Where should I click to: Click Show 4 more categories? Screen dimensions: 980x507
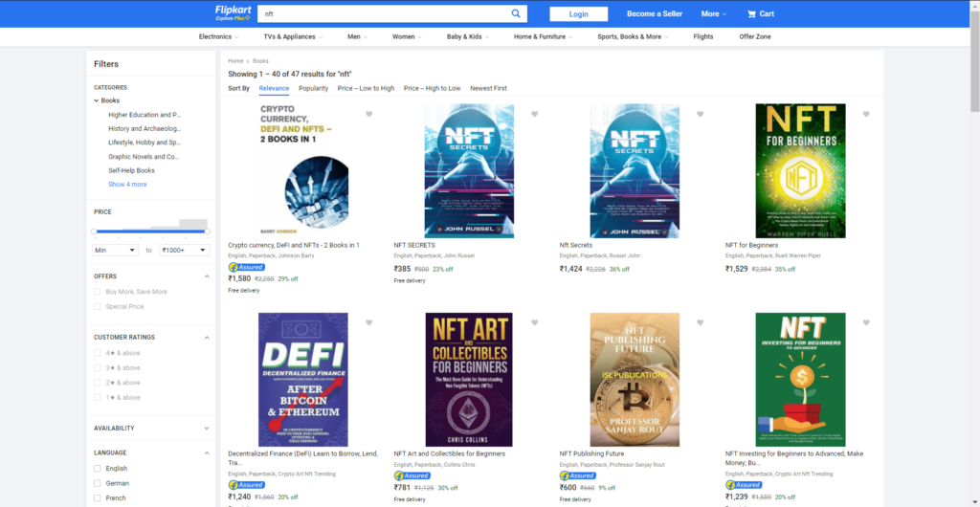click(127, 185)
